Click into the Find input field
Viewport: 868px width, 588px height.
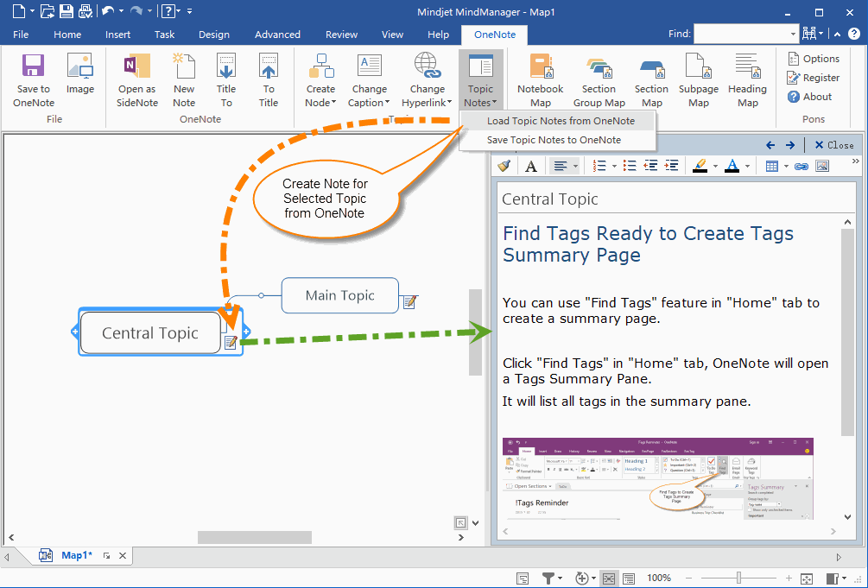[741, 35]
